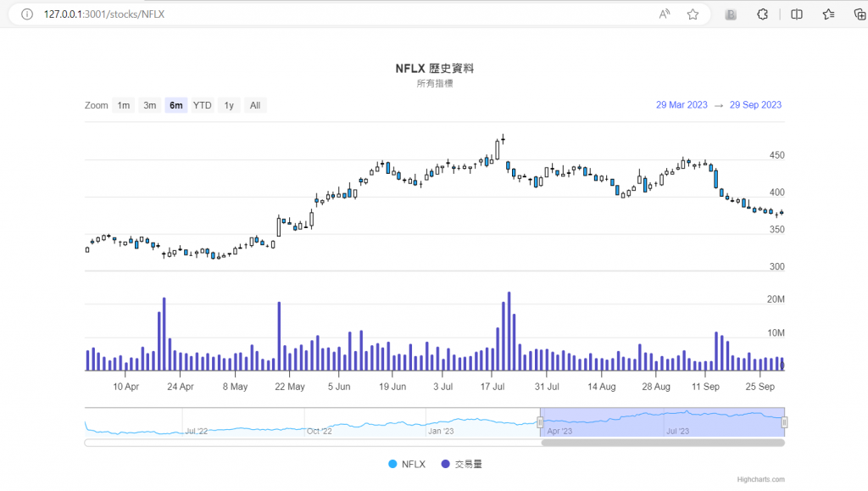Viewport: 868px width, 491px height.
Task: Click the 11 Sep date axis label
Action: (705, 387)
